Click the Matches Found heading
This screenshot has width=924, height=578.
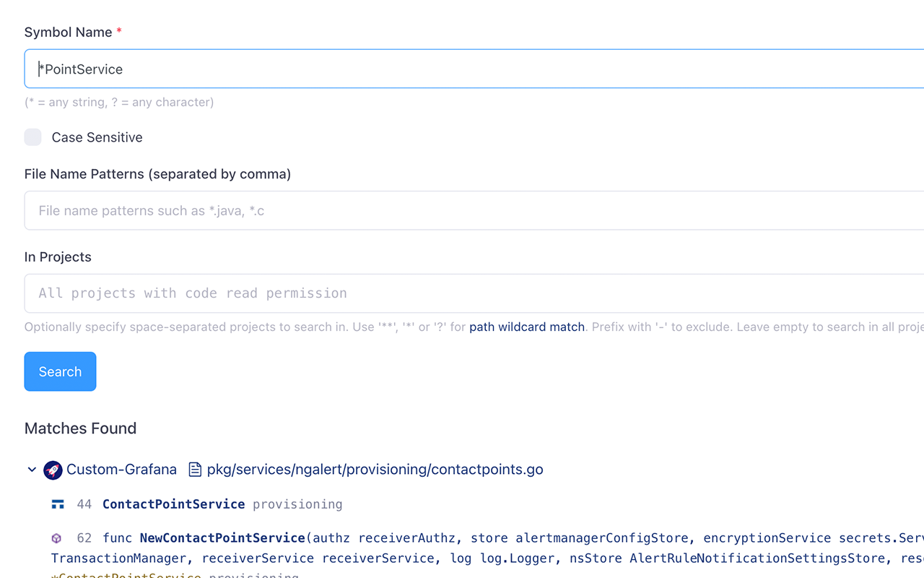[80, 428]
